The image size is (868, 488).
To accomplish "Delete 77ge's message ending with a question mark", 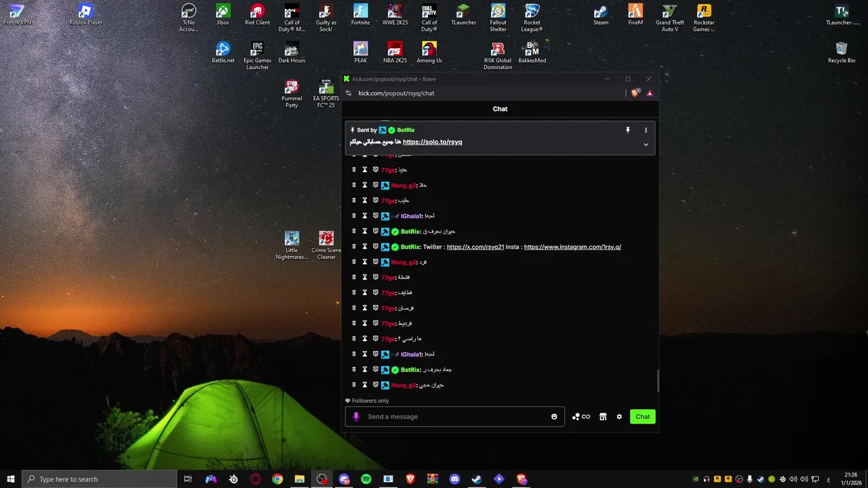I will coord(354,339).
